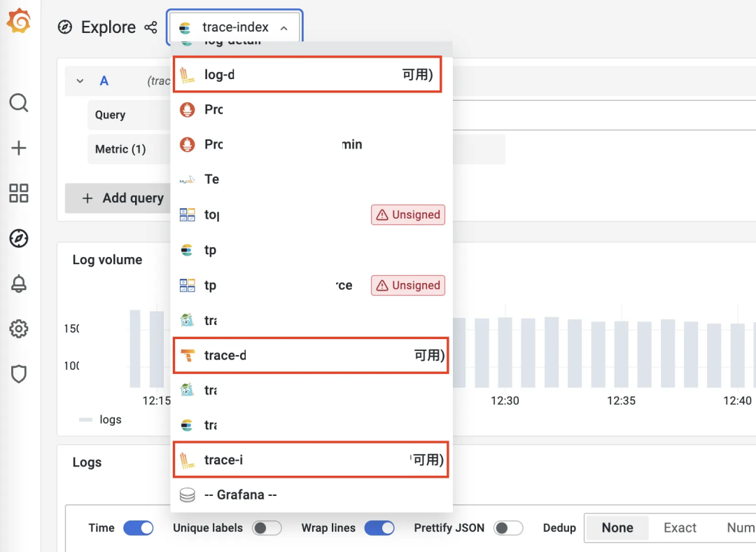Select the Explore compass sidebar icon

pos(19,238)
